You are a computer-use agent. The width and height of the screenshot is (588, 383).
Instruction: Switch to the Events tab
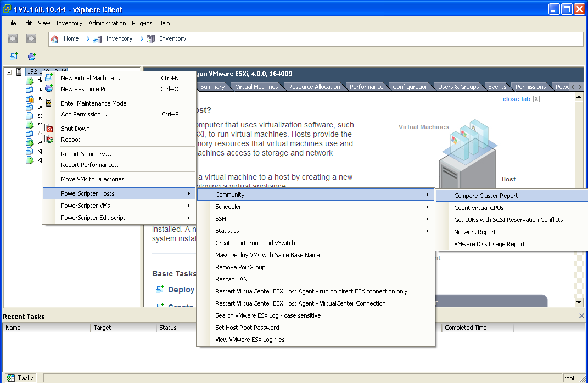tap(497, 87)
